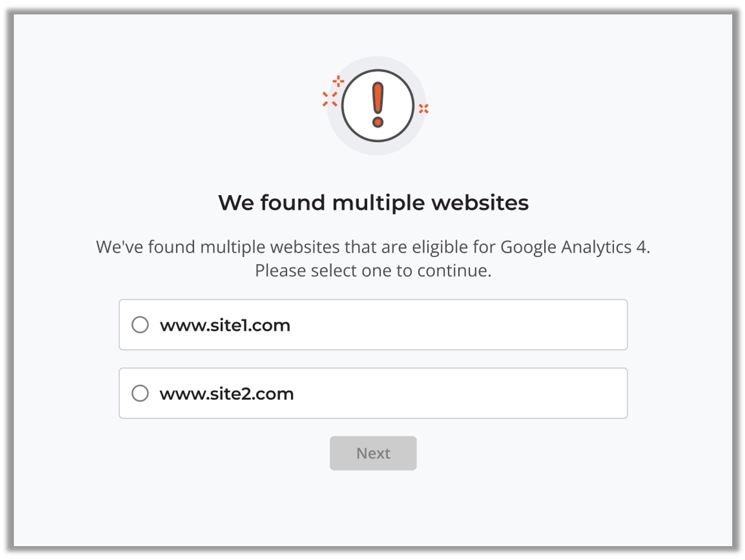Click the 'We found multiple websites' heading

tap(373, 203)
